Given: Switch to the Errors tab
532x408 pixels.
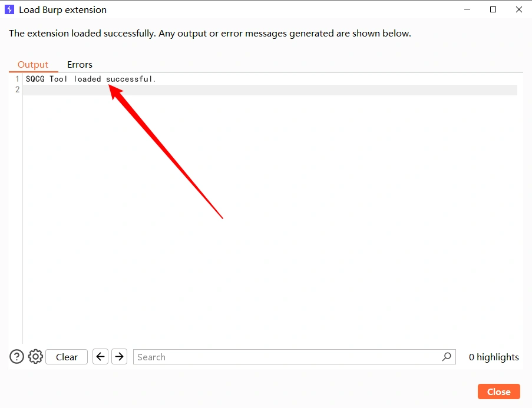Looking at the screenshot, I should [80, 65].
